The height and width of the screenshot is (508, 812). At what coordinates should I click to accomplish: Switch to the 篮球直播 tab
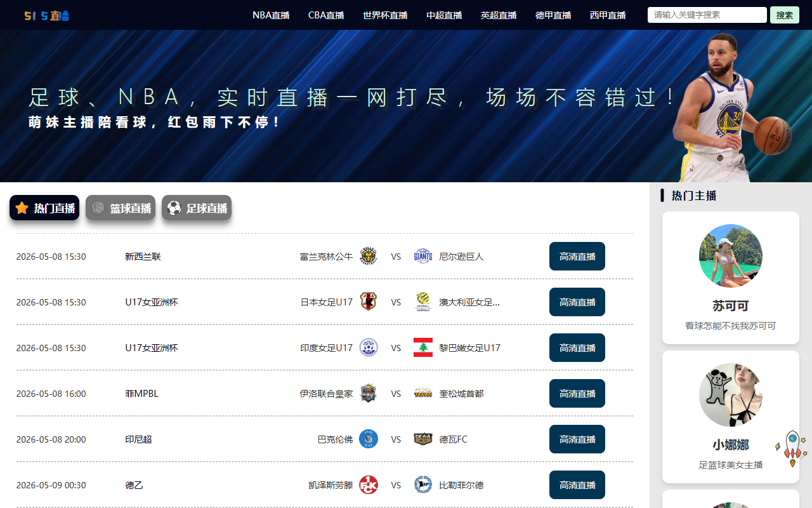pyautogui.click(x=121, y=208)
